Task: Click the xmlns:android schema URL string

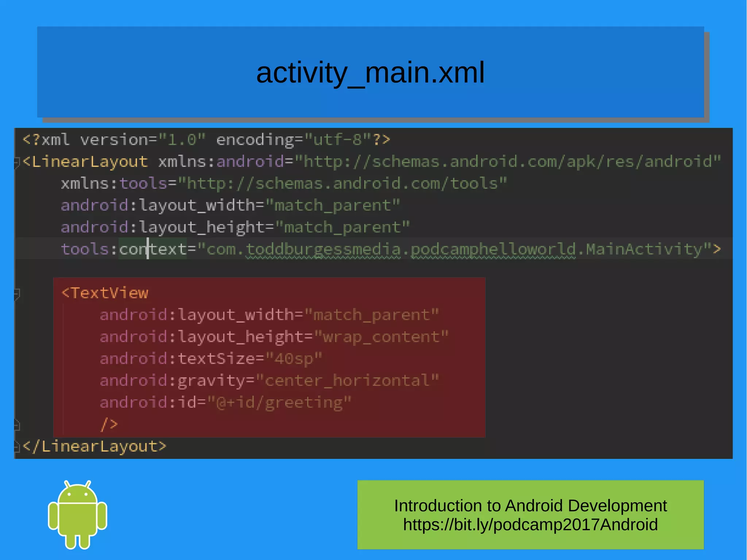Action: coord(508,162)
